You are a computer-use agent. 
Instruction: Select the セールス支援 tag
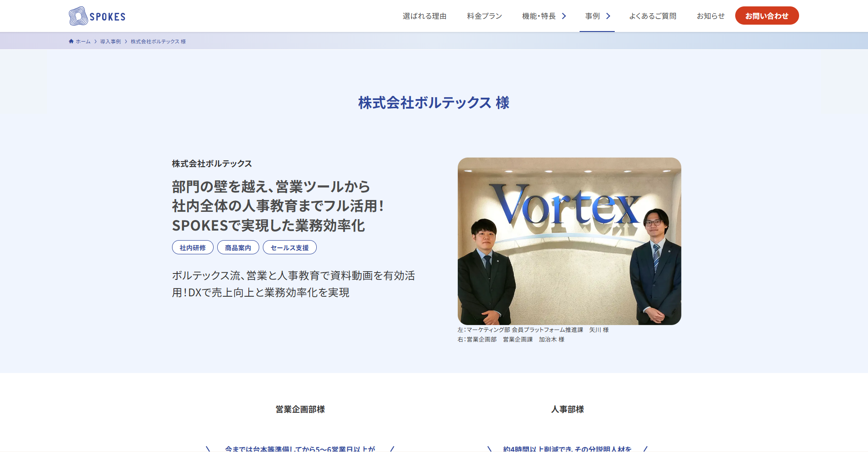(x=289, y=247)
